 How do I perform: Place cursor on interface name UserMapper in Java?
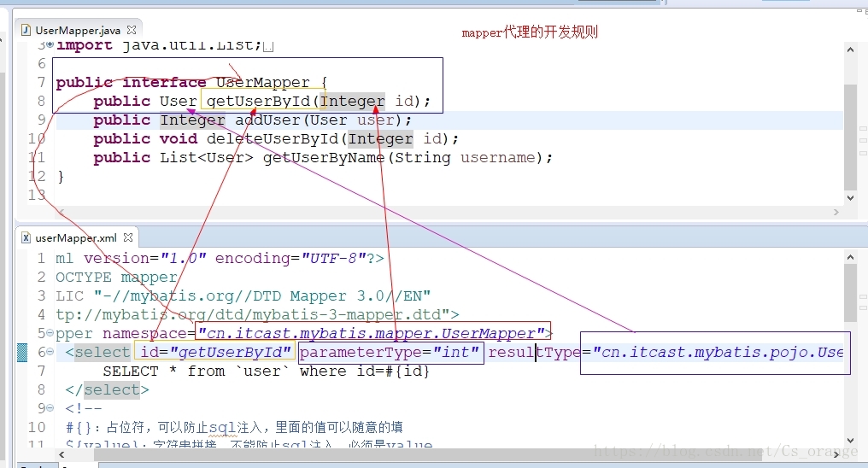tap(263, 83)
